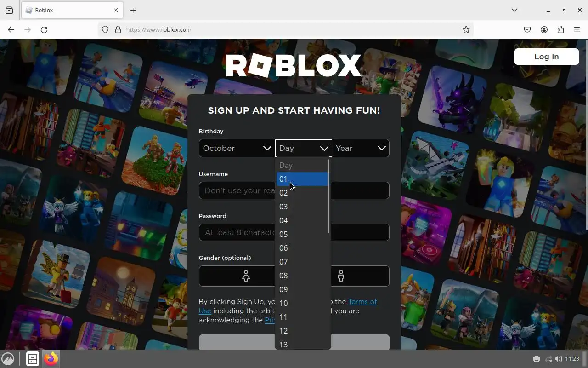The width and height of the screenshot is (588, 368).
Task: Focus the Password input field
Action: click(x=294, y=232)
